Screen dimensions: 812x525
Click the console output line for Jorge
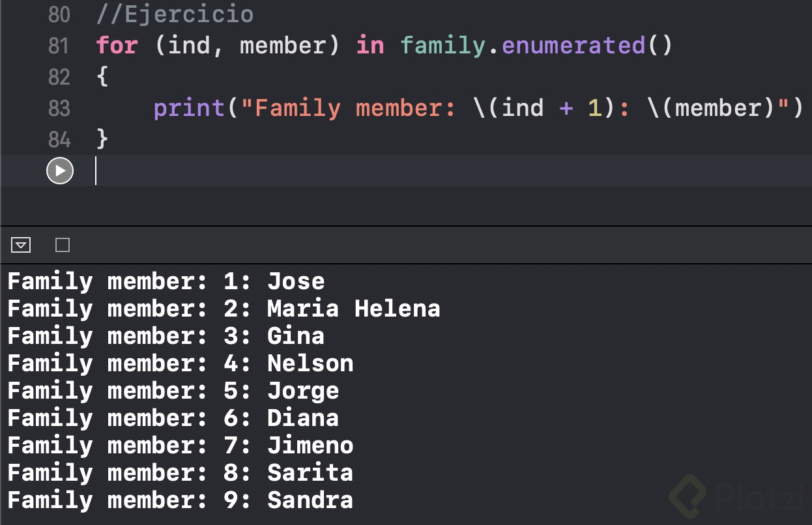coord(173,391)
